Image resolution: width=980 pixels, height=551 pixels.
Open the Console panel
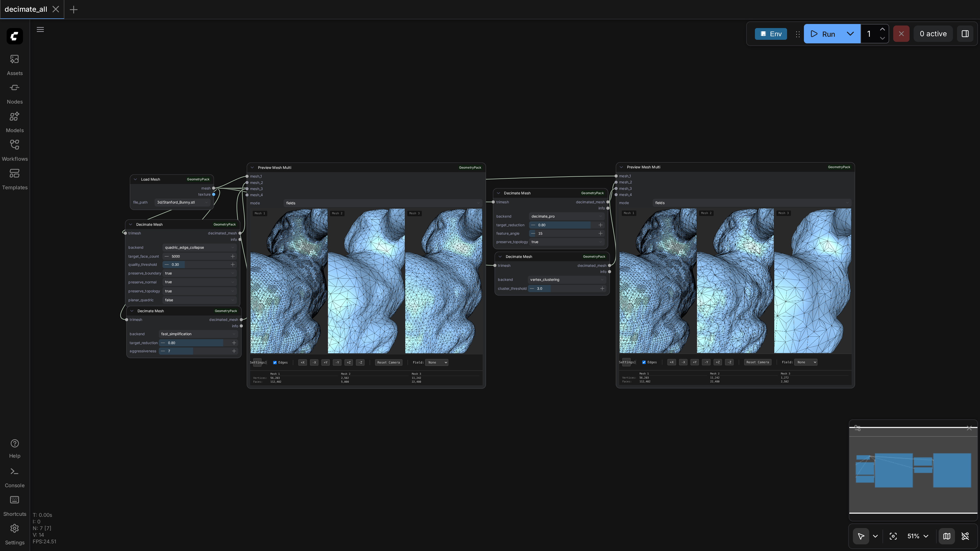(x=15, y=477)
